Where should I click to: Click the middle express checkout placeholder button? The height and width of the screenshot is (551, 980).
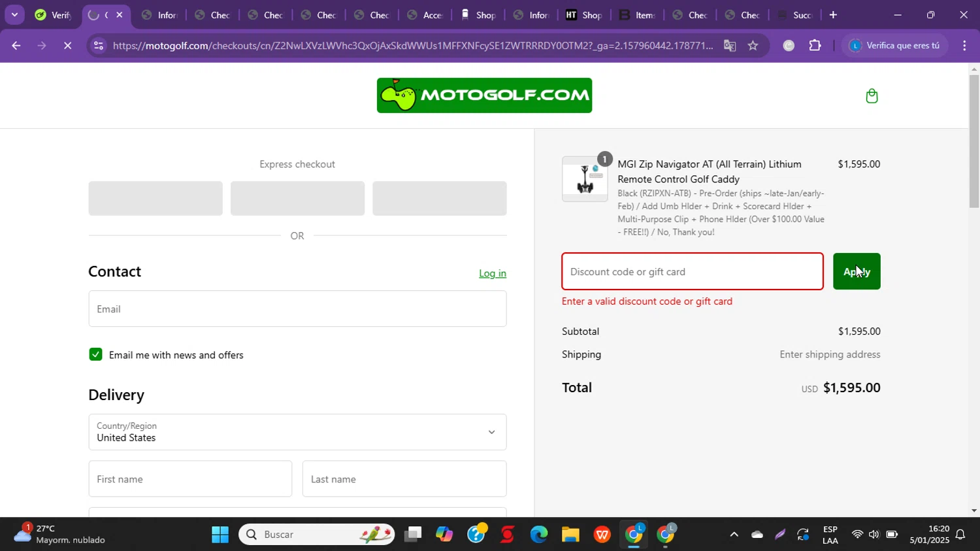297,198
